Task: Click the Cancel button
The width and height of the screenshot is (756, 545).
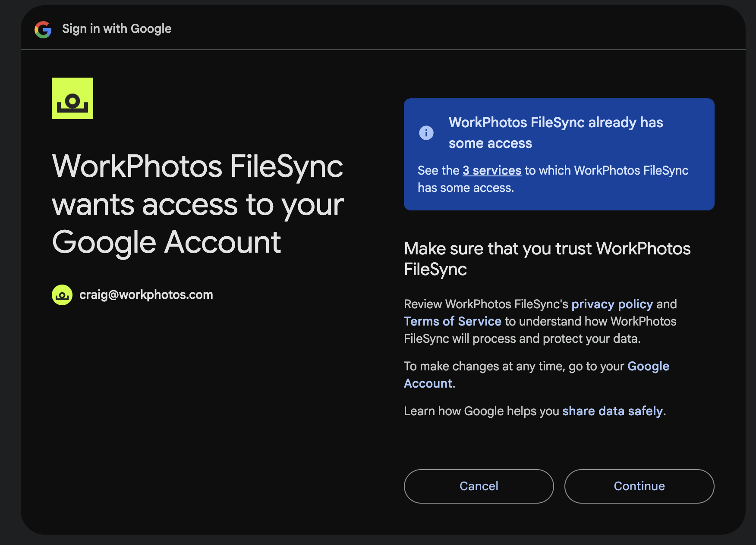Action: [479, 486]
